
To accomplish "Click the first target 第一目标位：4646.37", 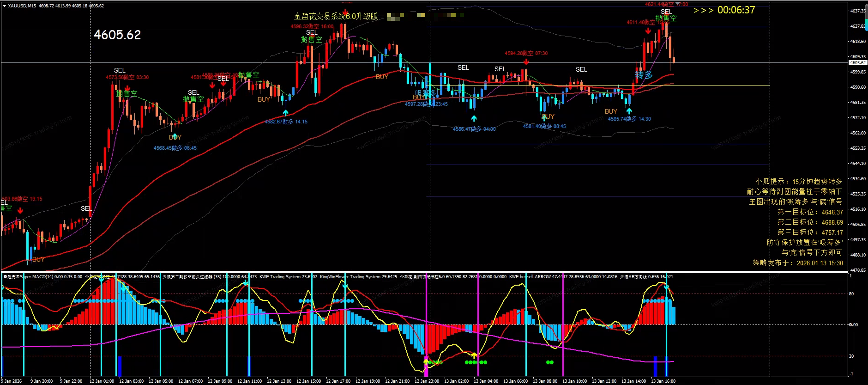I will coord(810,212).
